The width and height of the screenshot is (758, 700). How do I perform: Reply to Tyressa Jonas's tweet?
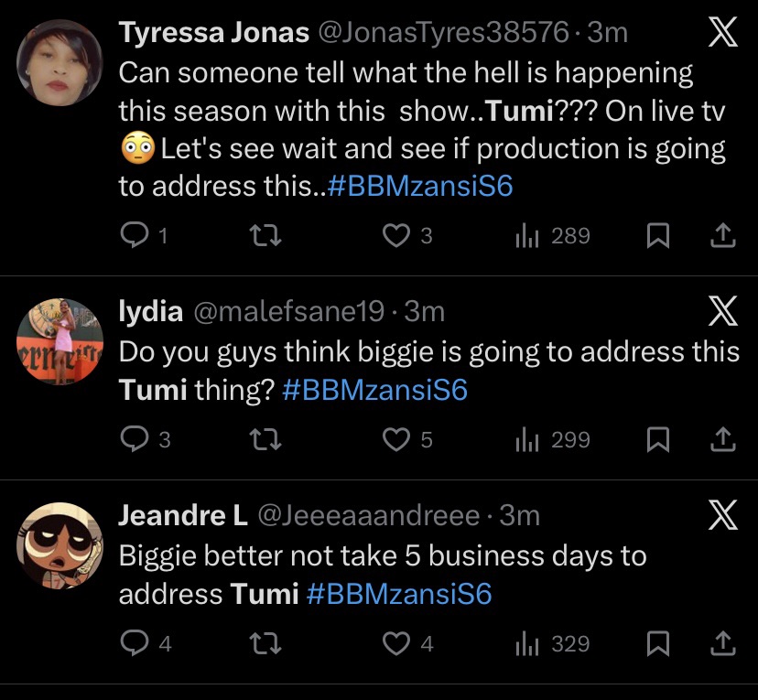pyautogui.click(x=135, y=236)
